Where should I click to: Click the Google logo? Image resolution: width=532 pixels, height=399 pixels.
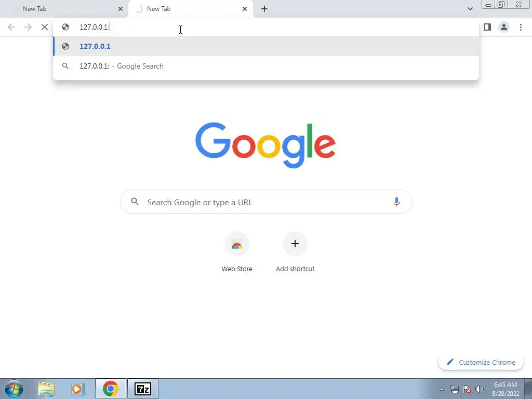tap(265, 145)
